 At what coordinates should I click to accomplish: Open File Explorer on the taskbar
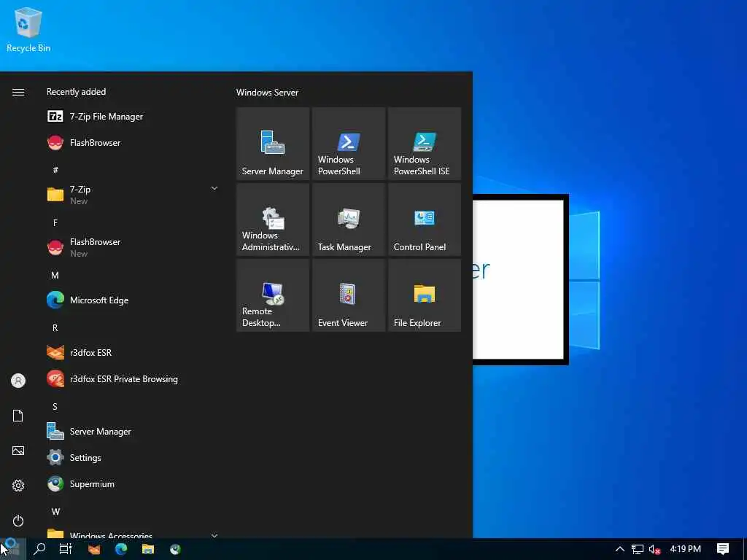tap(148, 549)
